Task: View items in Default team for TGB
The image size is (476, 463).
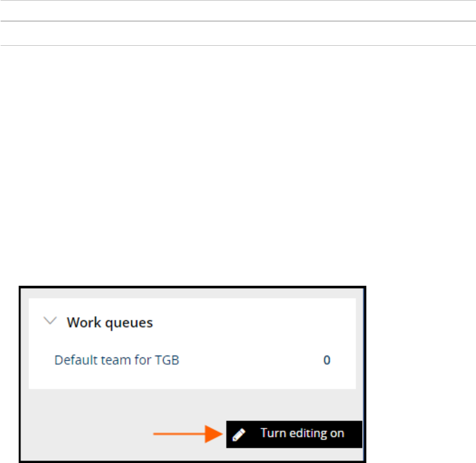Action: (x=116, y=360)
